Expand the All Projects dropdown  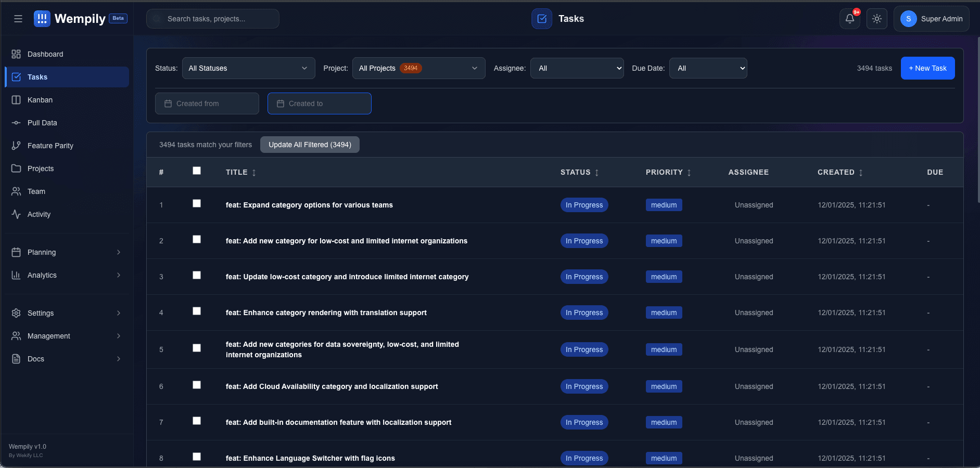coord(418,68)
